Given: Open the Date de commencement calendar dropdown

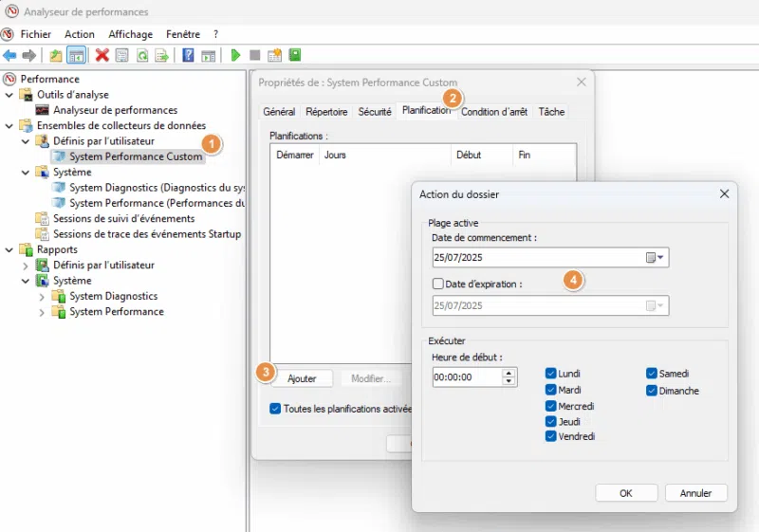Looking at the screenshot, I should click(657, 257).
